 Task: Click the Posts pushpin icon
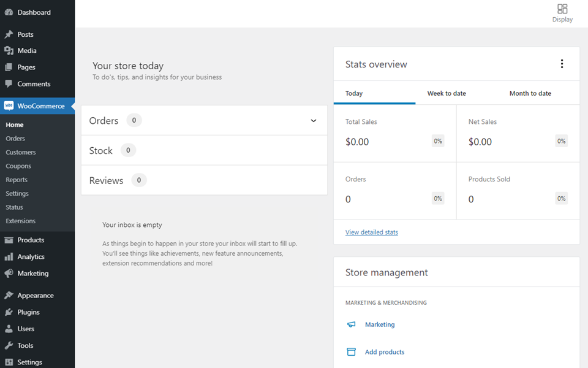coord(9,34)
